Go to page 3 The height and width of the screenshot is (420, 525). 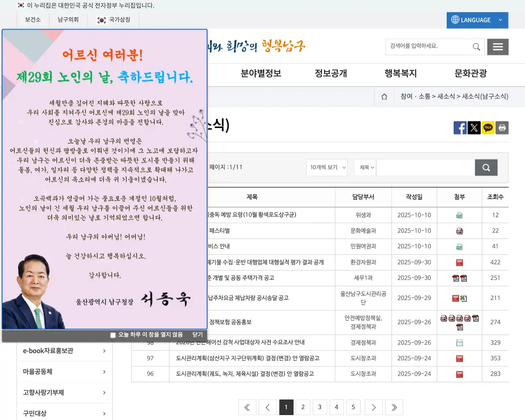(320, 407)
